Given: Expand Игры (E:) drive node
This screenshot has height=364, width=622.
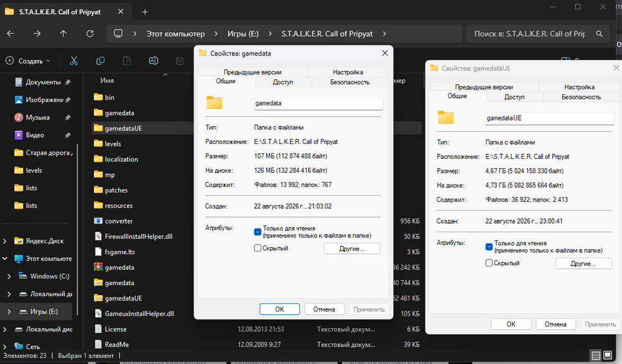Looking at the screenshot, I should click(9, 312).
